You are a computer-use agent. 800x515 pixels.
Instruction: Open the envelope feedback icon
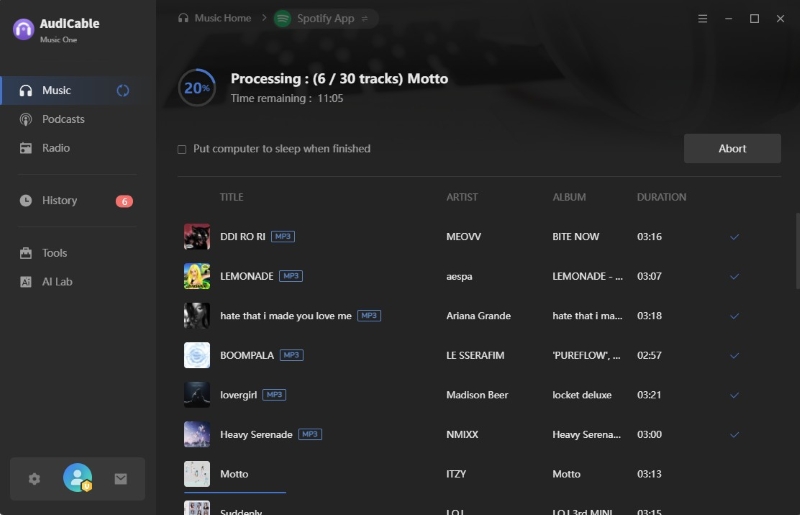tap(121, 479)
